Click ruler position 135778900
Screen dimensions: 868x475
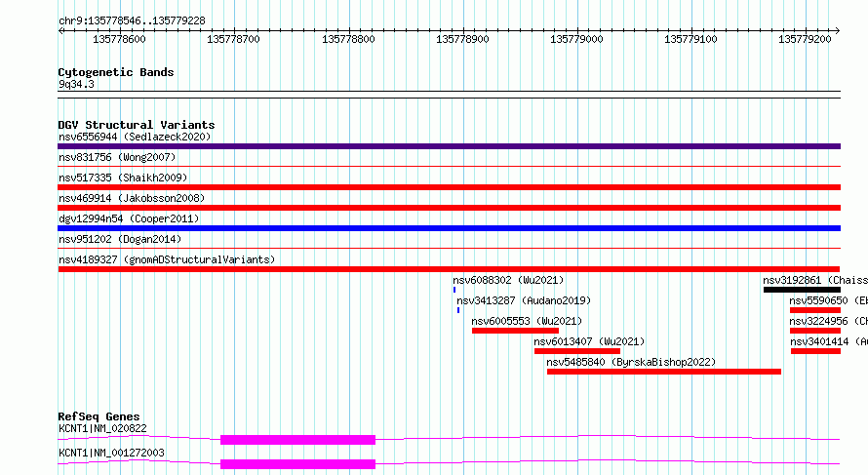coord(463,39)
